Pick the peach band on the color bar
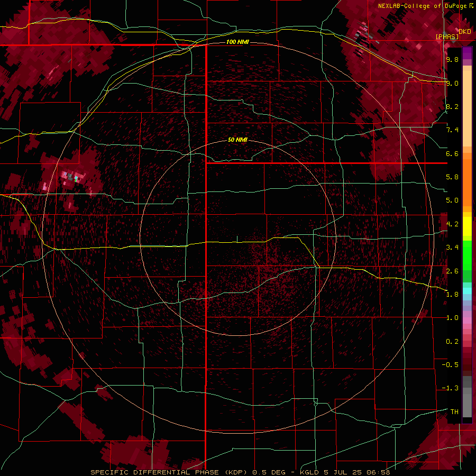Viewport: 476px width, 476px height. coord(467,108)
